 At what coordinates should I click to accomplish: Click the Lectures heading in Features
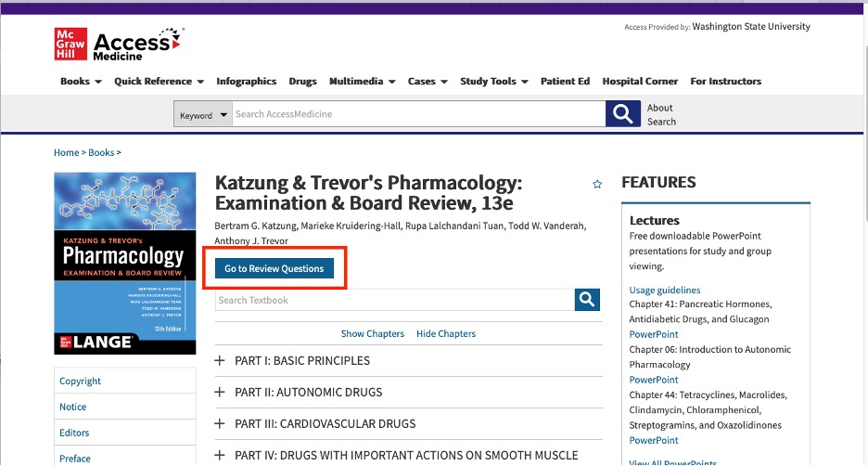[x=655, y=220]
